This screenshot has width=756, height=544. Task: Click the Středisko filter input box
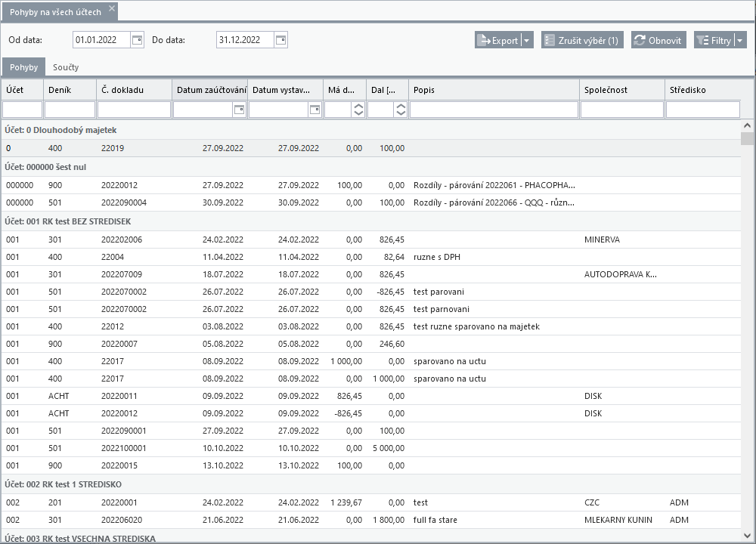703,110
